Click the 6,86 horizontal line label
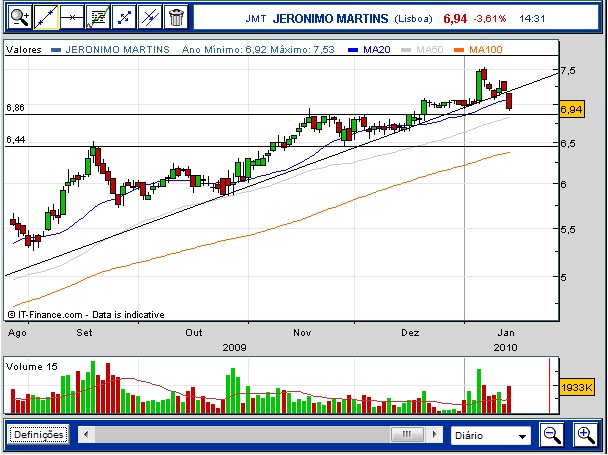This screenshot has height=455, width=608. pyautogui.click(x=16, y=107)
